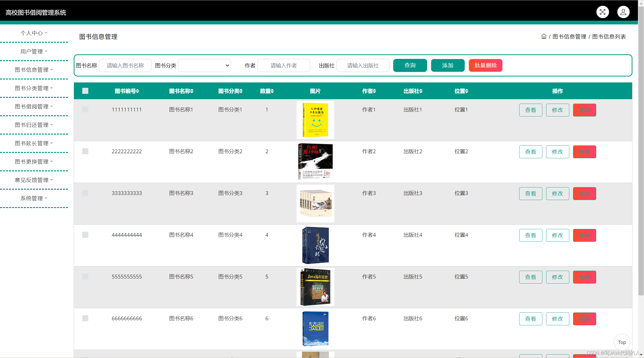Click the 批量删除 button
Viewport: 644px width, 358px height.
486,65
